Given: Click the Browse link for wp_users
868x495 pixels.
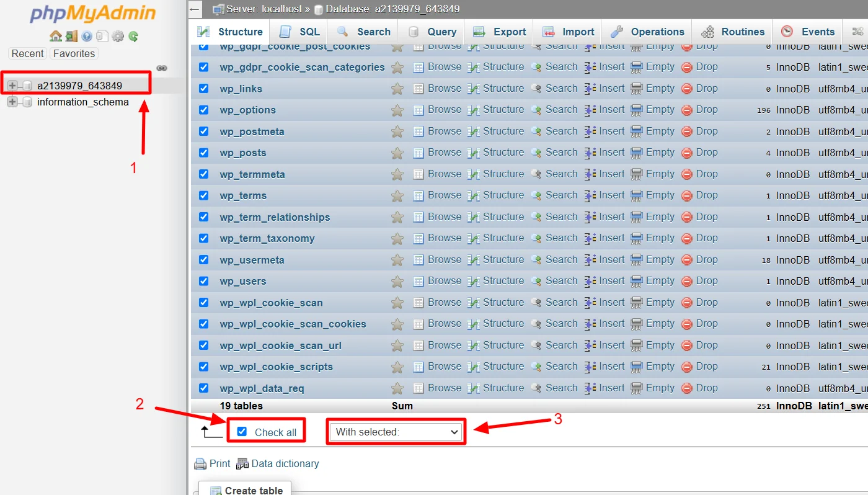Looking at the screenshot, I should coord(445,281).
